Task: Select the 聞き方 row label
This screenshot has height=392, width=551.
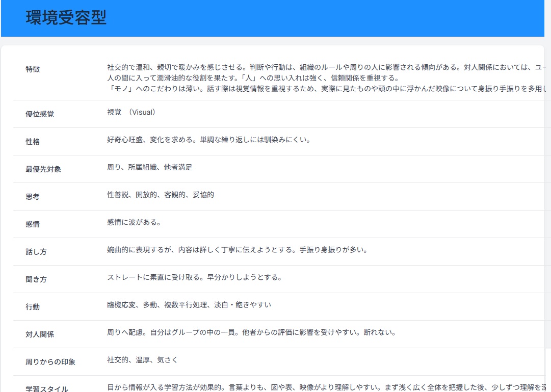Action: (36, 279)
